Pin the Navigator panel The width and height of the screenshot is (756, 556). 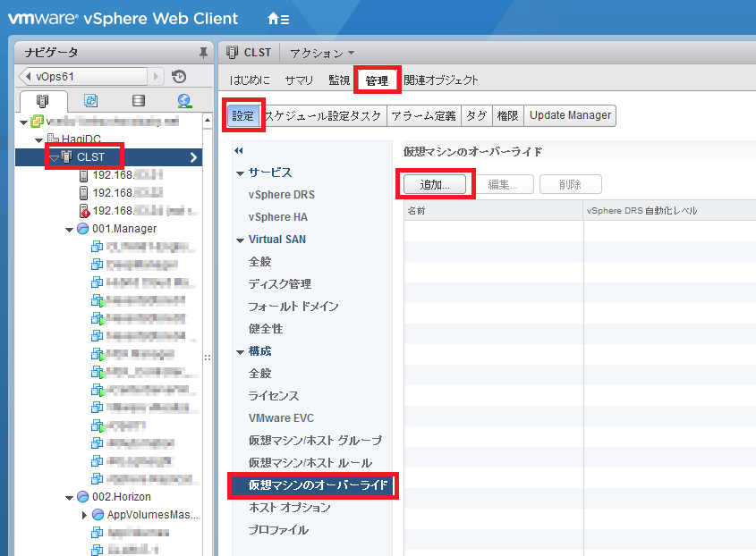point(203,53)
